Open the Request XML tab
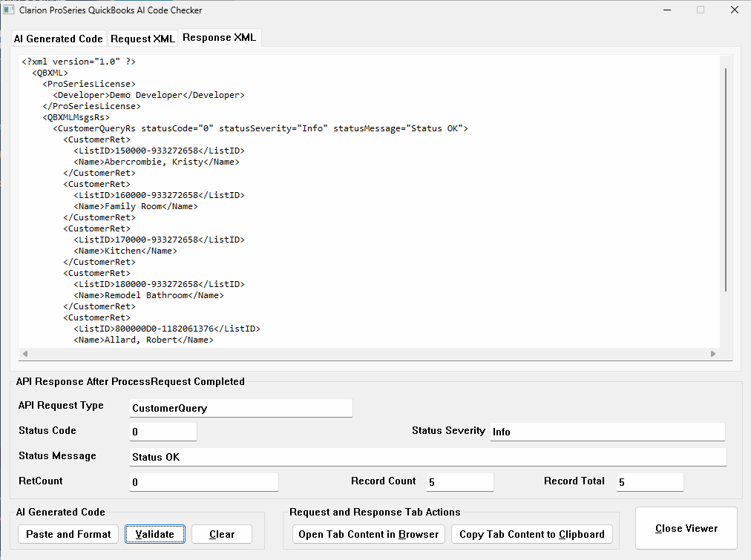This screenshot has width=751, height=560. click(x=142, y=39)
